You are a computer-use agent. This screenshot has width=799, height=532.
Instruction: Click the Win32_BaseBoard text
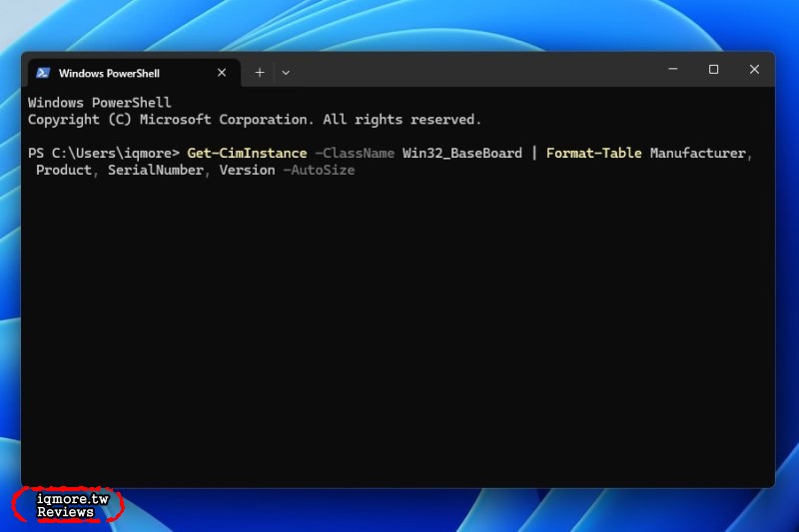pyautogui.click(x=462, y=154)
